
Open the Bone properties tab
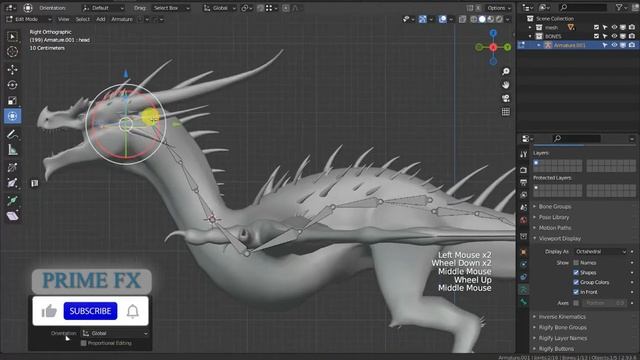point(524,302)
